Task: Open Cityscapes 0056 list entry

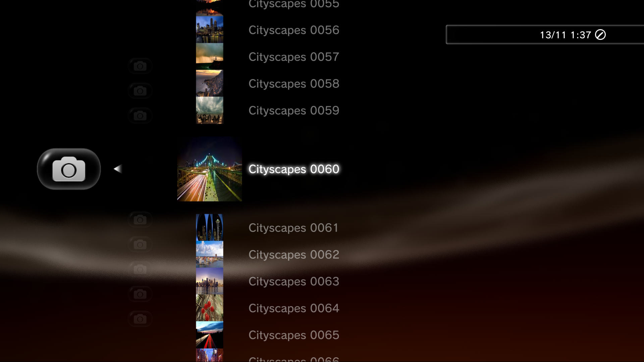Action: pyautogui.click(x=294, y=30)
